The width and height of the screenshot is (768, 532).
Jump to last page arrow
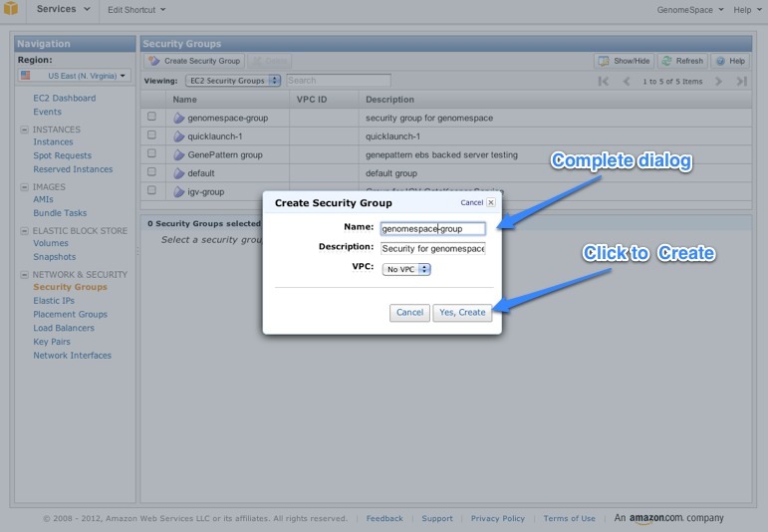tap(741, 81)
